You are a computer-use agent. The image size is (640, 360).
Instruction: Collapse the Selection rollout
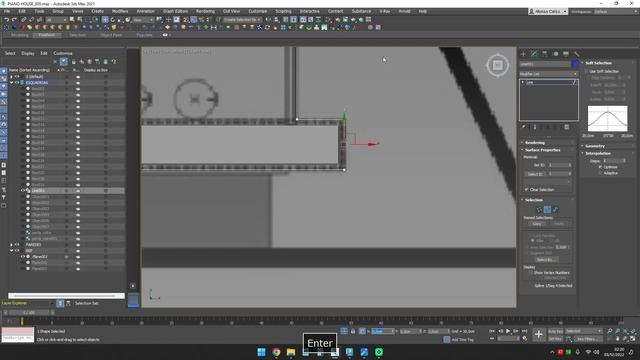point(534,200)
